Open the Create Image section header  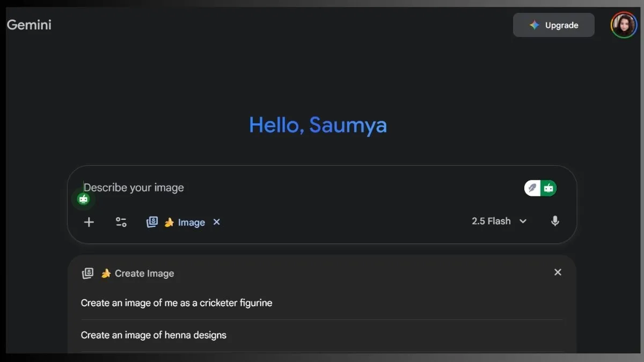144,273
